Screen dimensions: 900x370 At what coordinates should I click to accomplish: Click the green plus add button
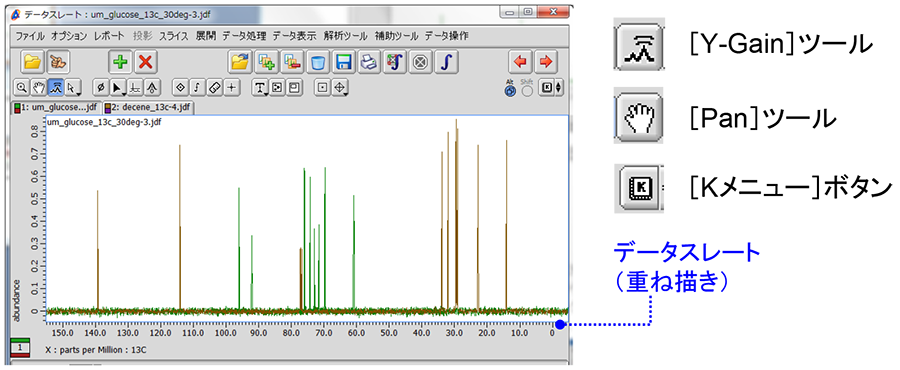click(119, 62)
